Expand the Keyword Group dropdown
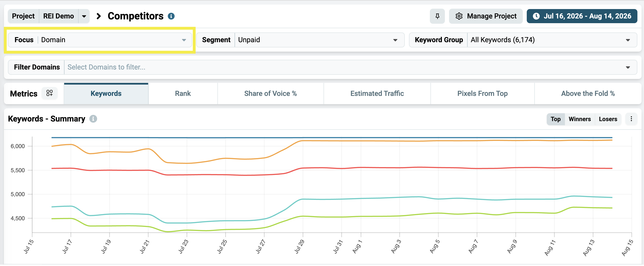 click(523, 40)
